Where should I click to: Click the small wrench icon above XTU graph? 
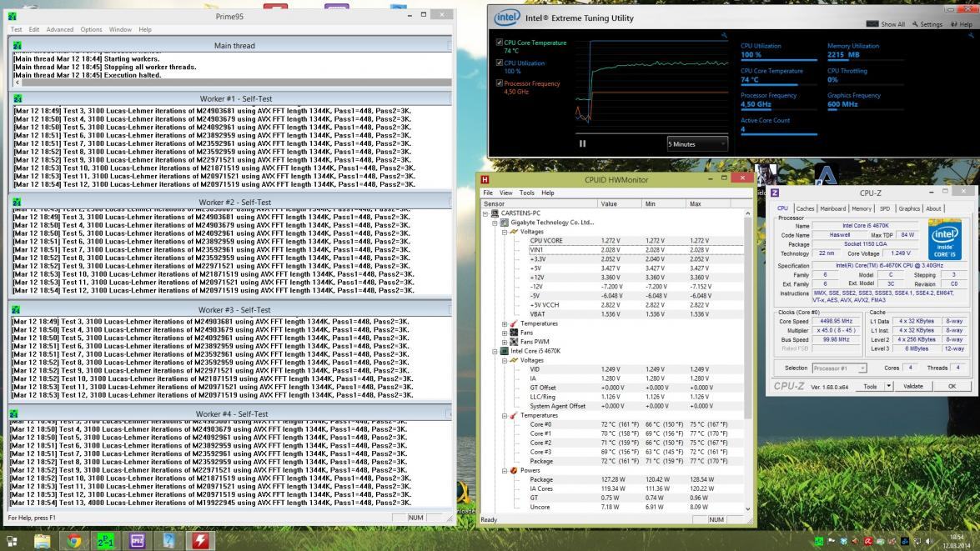click(x=724, y=36)
